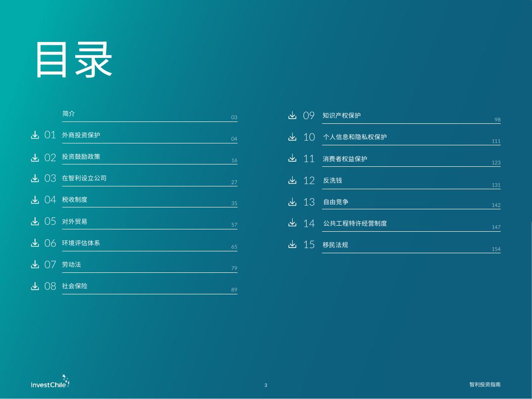Go to 投资鼓励政策 chapter
Image resolution: width=532 pixels, height=399 pixels.
click(81, 157)
